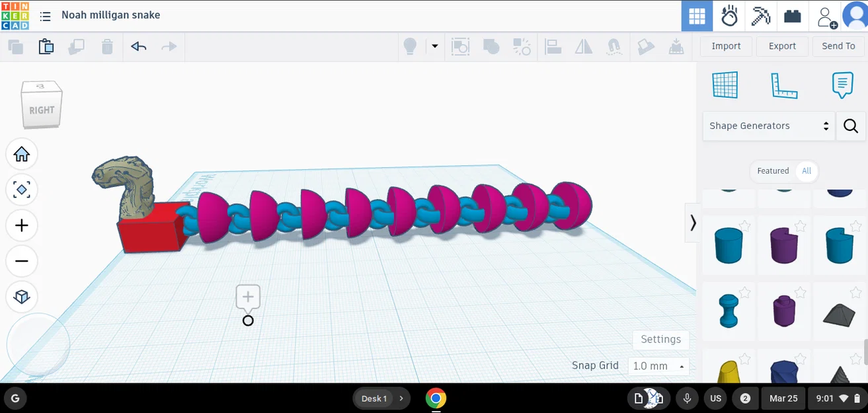Image resolution: width=868 pixels, height=413 pixels.
Task: Open the Snap Grid dropdown
Action: [x=658, y=365]
